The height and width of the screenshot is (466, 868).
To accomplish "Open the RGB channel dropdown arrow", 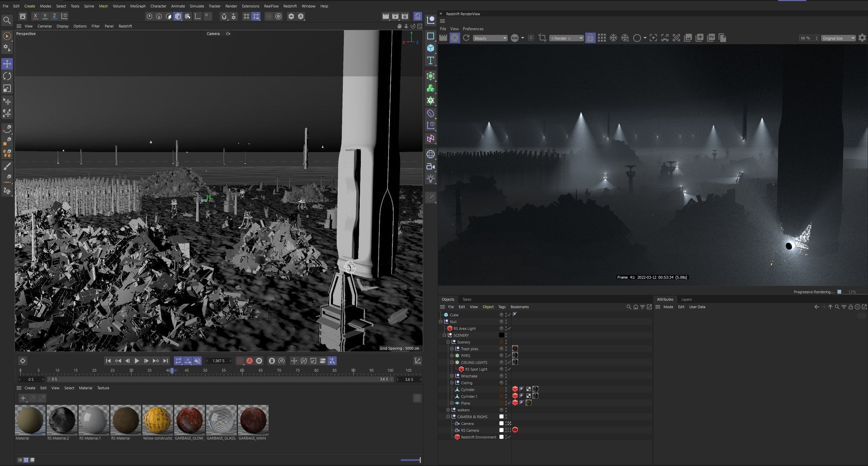I will pos(522,38).
